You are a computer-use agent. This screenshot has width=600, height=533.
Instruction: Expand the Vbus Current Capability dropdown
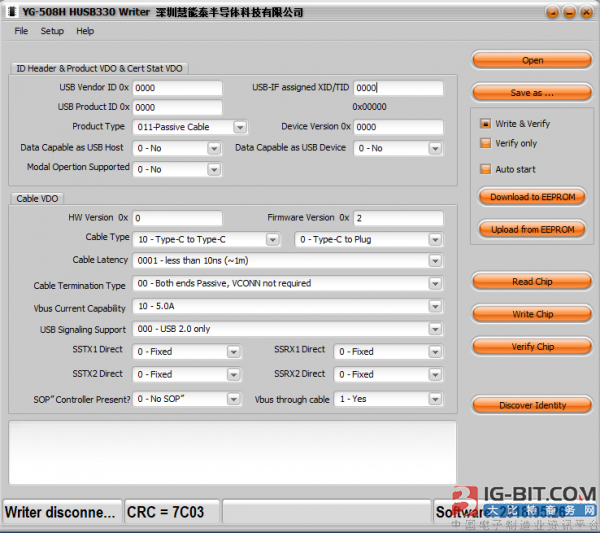pos(435,306)
